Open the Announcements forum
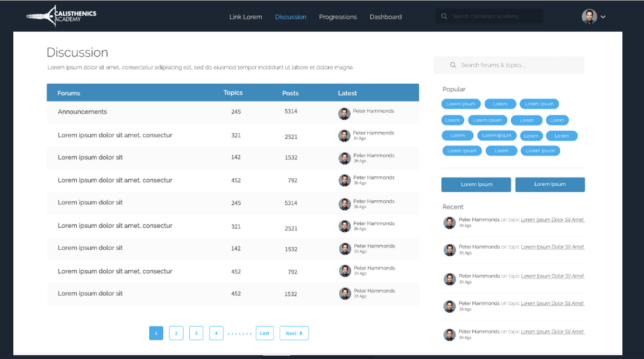The width and height of the screenshot is (644, 359). [83, 112]
